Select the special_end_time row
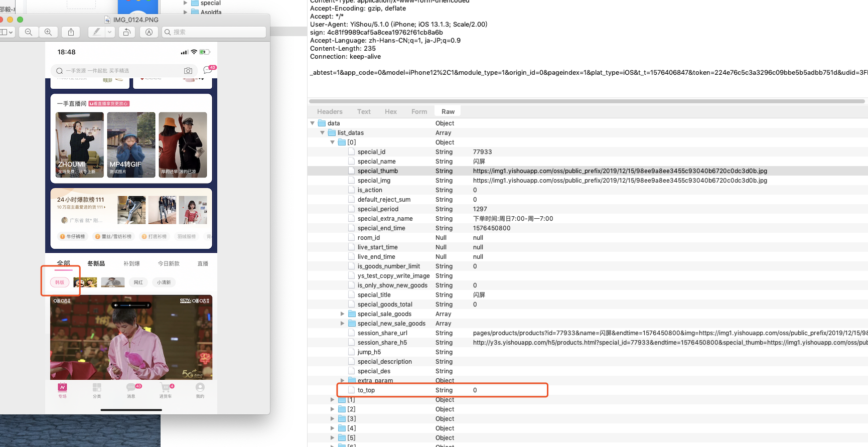This screenshot has height=447, width=868. click(x=588, y=228)
